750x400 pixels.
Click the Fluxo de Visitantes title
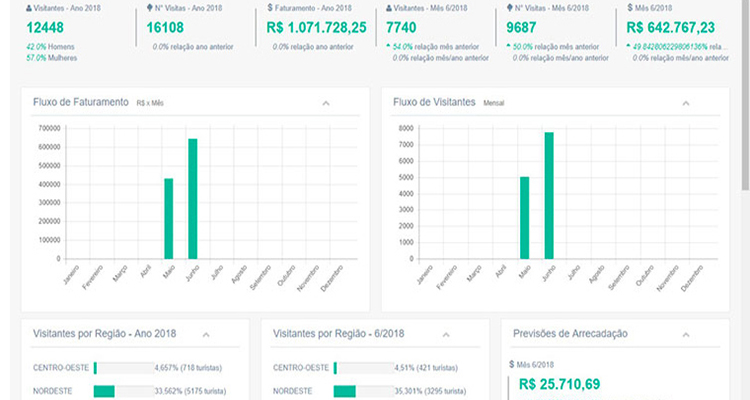tap(434, 102)
